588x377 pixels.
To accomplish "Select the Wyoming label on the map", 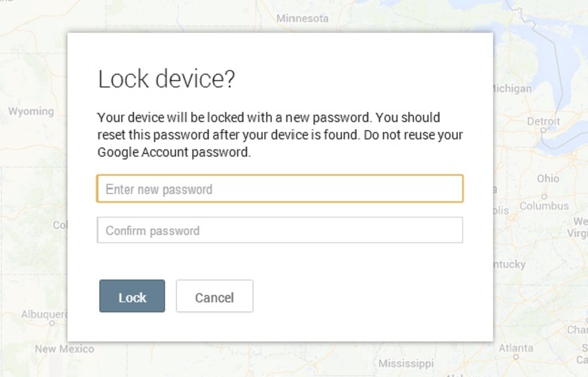I will click(x=31, y=111).
